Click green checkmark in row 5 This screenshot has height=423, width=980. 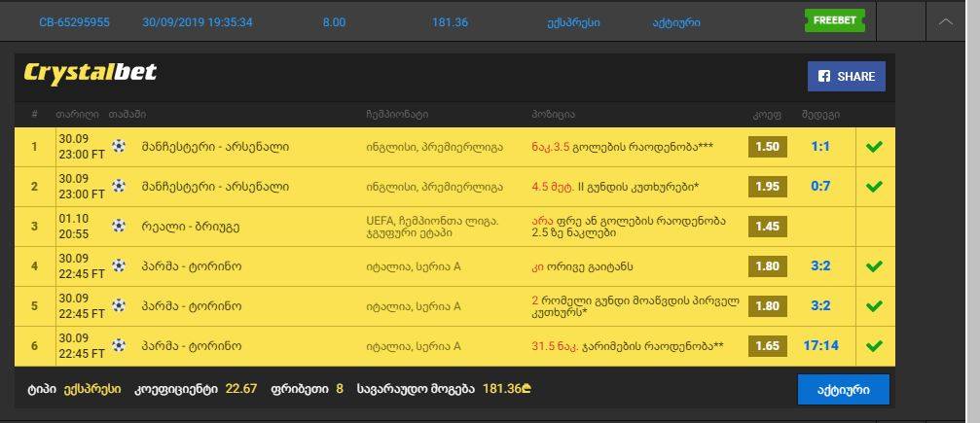(874, 306)
